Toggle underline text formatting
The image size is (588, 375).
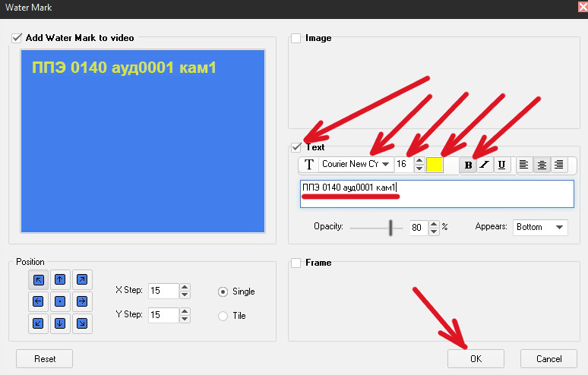(x=501, y=165)
